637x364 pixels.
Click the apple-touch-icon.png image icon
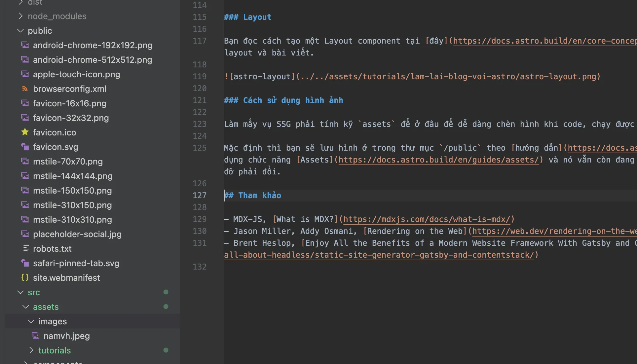coord(25,74)
